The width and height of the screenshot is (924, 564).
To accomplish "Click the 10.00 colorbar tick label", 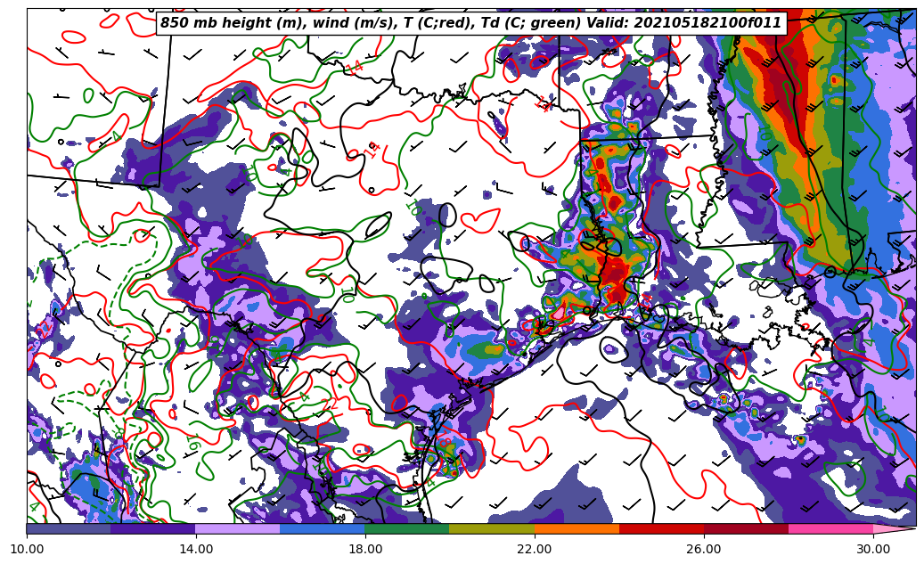I will pos(27,549).
